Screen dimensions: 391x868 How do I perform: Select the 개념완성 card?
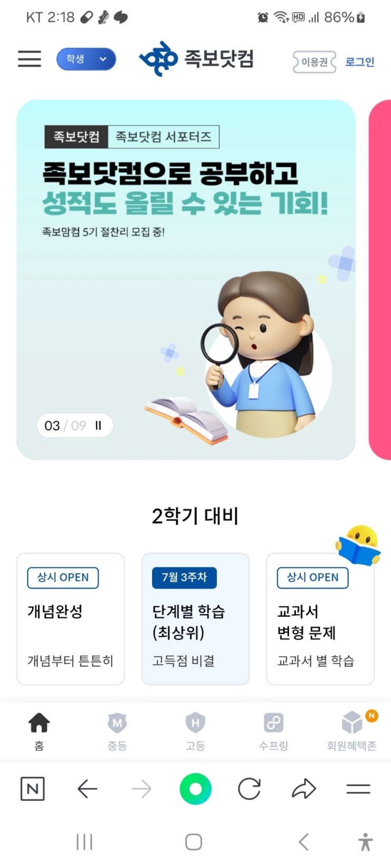point(71,619)
